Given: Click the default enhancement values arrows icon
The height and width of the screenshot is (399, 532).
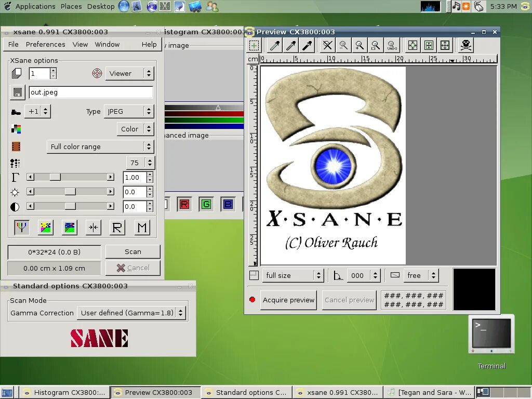Looking at the screenshot, I should [94, 228].
